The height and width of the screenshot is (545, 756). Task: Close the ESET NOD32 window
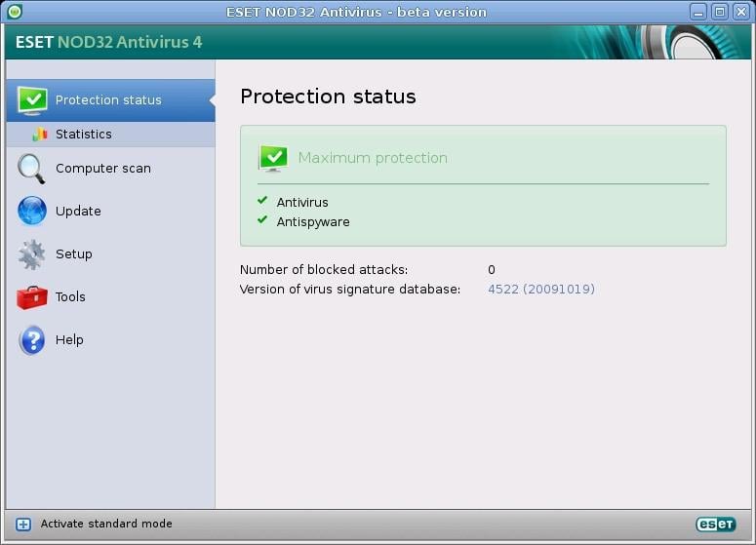pos(741,12)
